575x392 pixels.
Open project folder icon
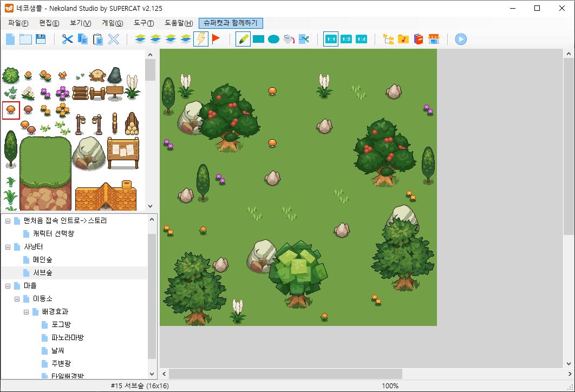pyautogui.click(x=25, y=39)
